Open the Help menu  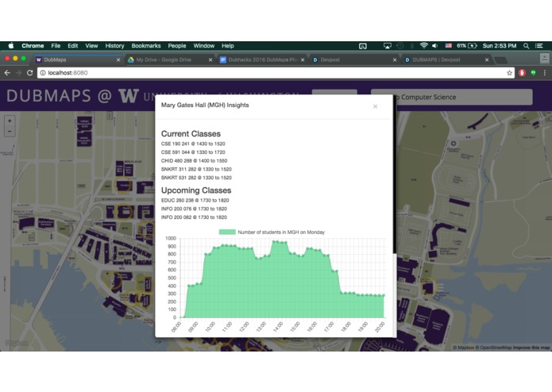tap(228, 46)
